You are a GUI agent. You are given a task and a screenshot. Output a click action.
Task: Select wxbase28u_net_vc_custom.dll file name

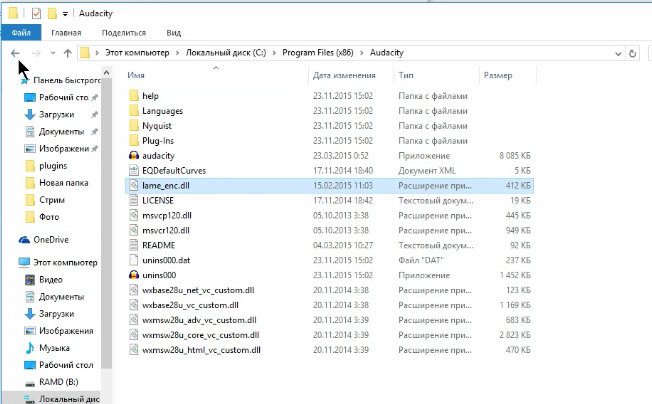pyautogui.click(x=198, y=290)
